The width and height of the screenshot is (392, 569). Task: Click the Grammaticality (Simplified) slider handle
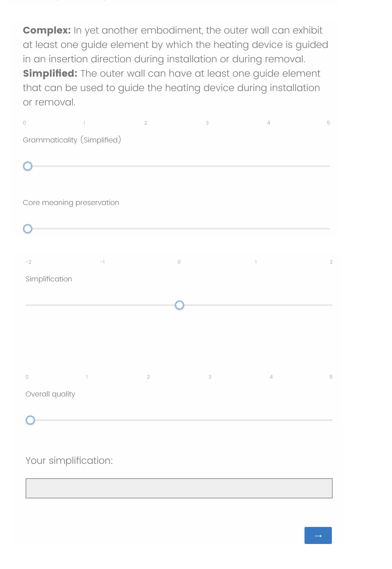pyautogui.click(x=28, y=166)
